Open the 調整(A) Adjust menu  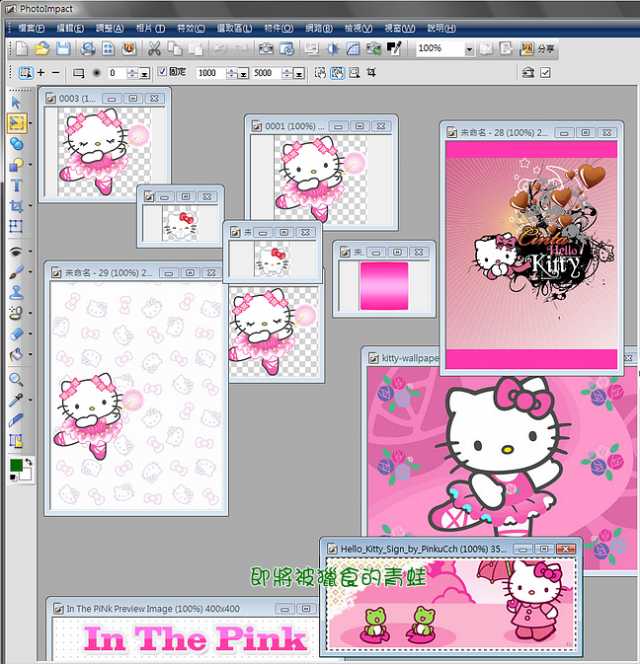pos(109,28)
